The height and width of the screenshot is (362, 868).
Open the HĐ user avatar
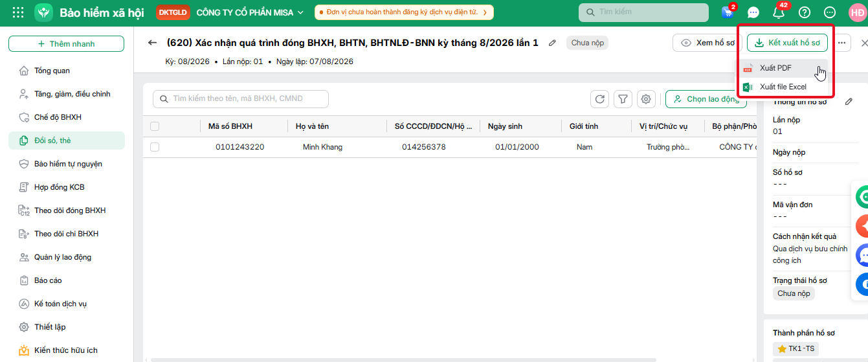point(857,12)
